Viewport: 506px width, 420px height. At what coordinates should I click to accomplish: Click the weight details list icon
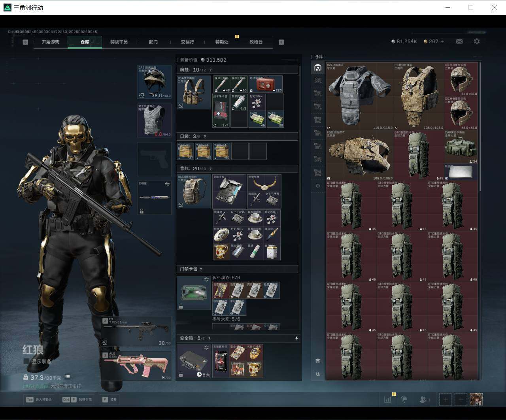pyautogui.click(x=68, y=377)
